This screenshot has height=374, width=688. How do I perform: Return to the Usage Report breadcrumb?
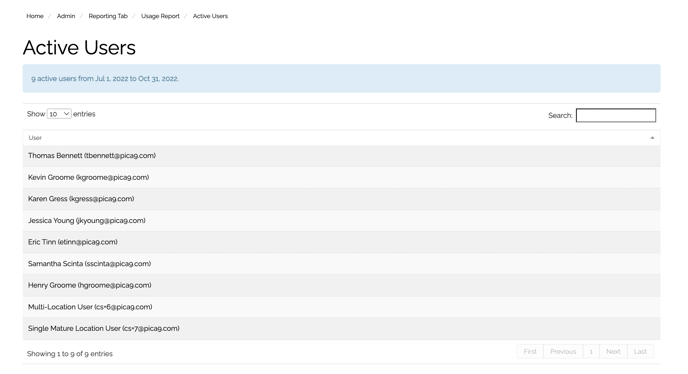160,16
